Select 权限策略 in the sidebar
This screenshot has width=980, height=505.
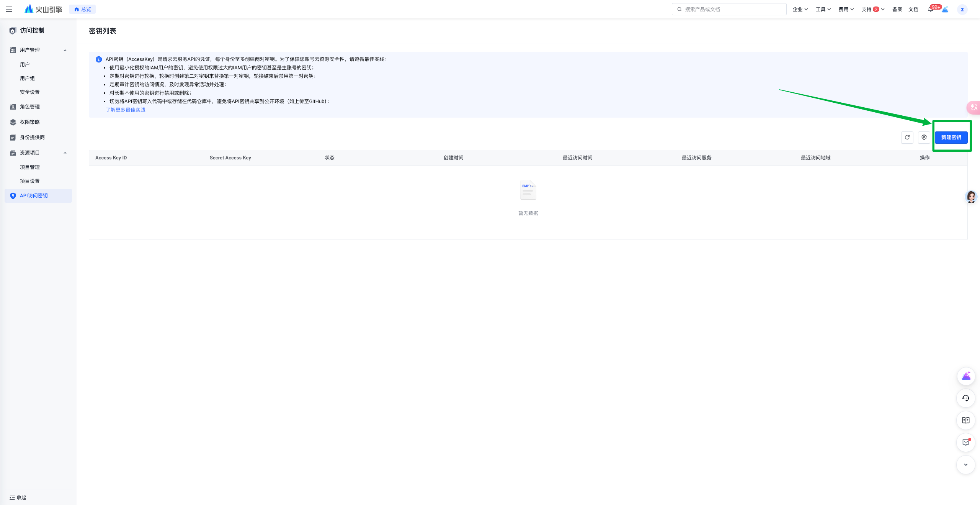tap(30, 122)
